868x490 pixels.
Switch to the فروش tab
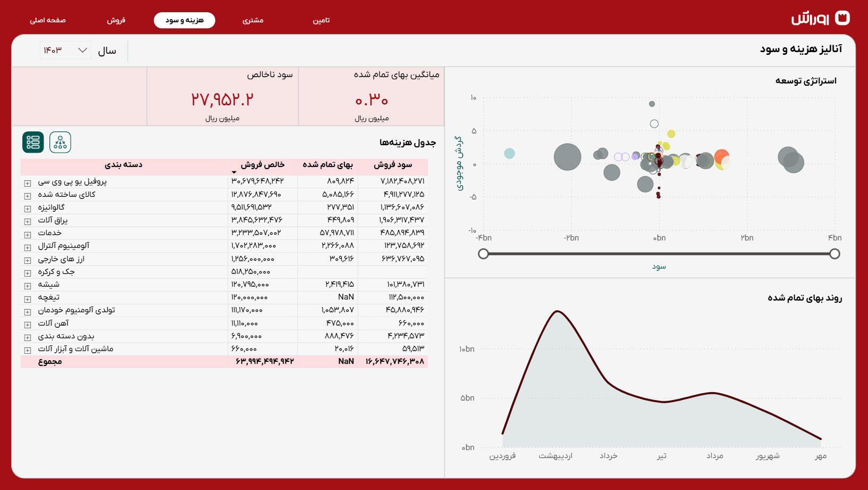(x=116, y=20)
